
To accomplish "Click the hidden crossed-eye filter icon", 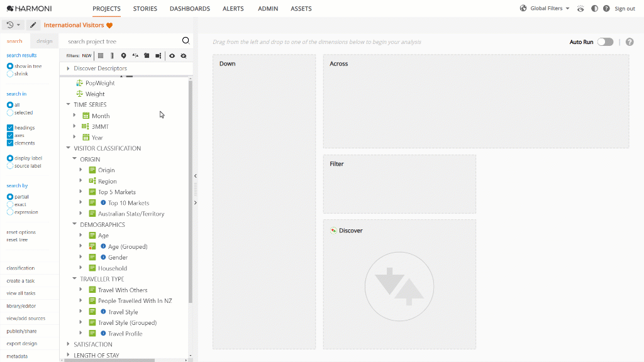I will [184, 56].
